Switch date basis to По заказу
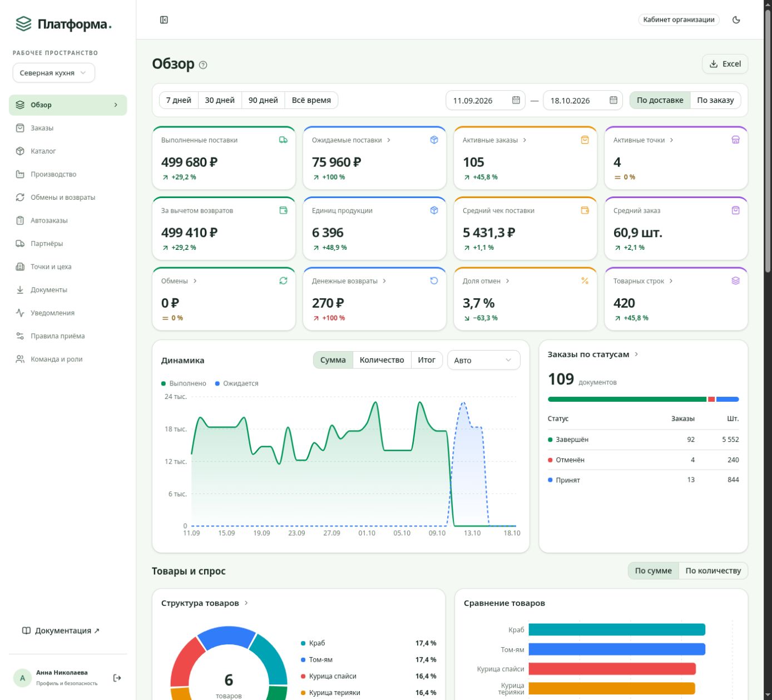This screenshot has height=700, width=772. [x=715, y=100]
